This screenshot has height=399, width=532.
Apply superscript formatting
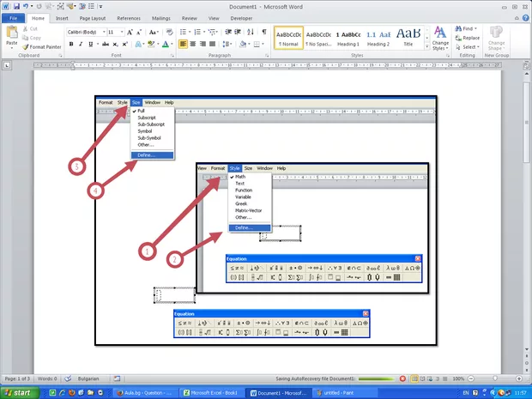(x=125, y=44)
